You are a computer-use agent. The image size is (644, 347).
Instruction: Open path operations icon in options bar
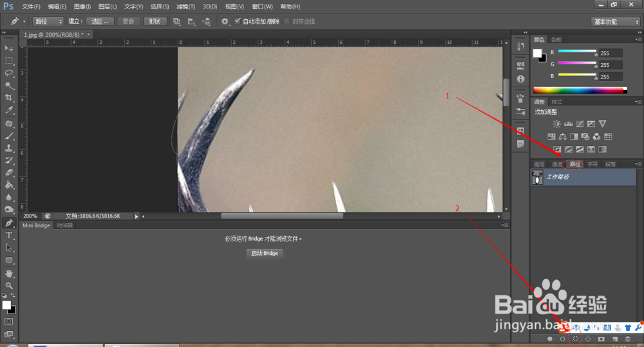tap(176, 21)
